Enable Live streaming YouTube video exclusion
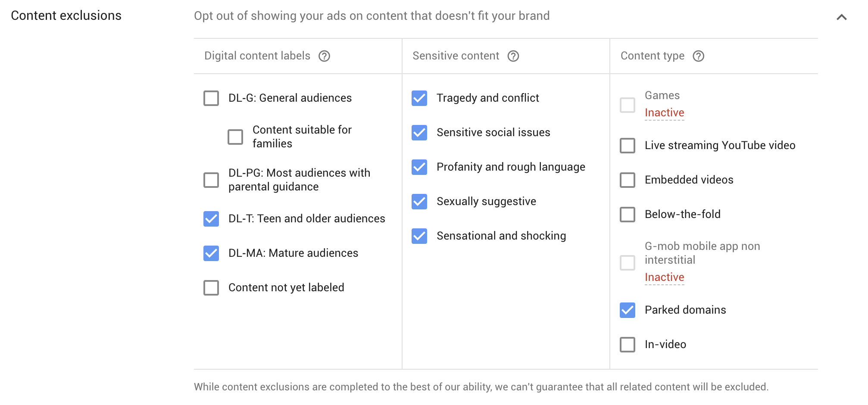Image resolution: width=868 pixels, height=405 pixels. pos(628,146)
